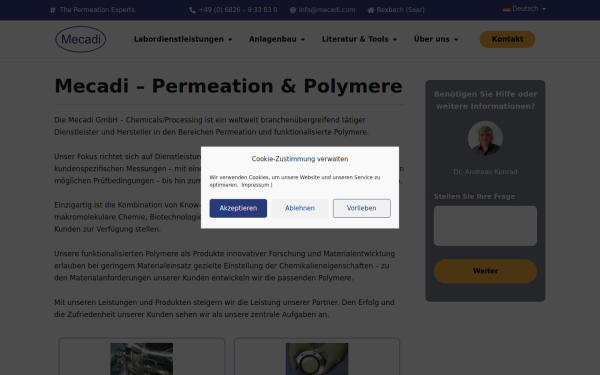Click the Akzeptieren cookie button
Viewport: 600px width, 375px height.
click(238, 208)
